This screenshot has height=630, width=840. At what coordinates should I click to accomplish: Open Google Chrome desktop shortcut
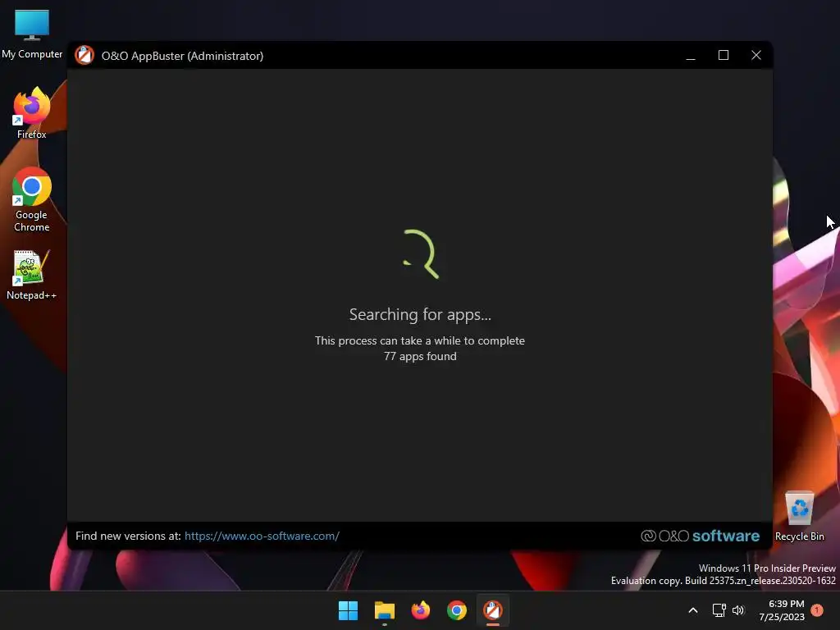click(32, 199)
